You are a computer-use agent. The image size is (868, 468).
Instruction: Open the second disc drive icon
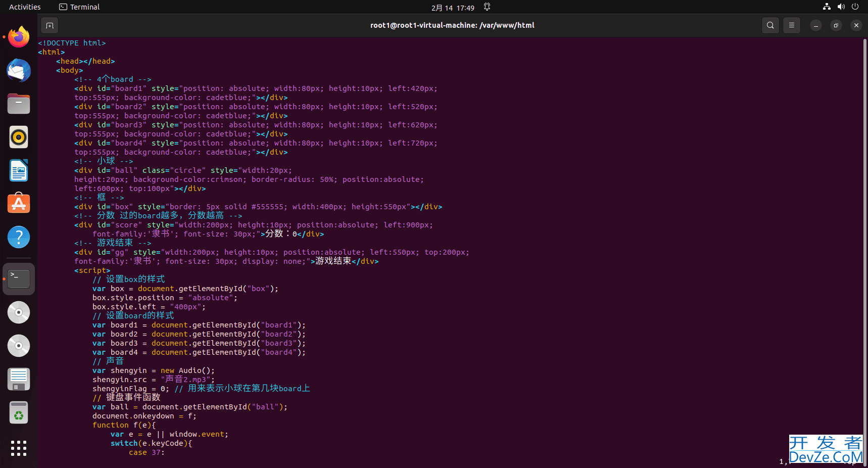point(19,346)
